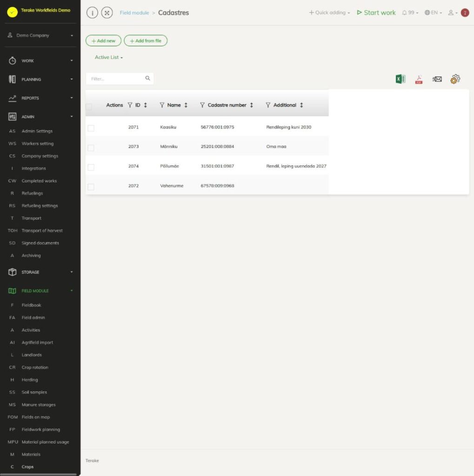Open the Demo Company selector
This screenshot has width=474, height=476.
pyautogui.click(x=40, y=35)
